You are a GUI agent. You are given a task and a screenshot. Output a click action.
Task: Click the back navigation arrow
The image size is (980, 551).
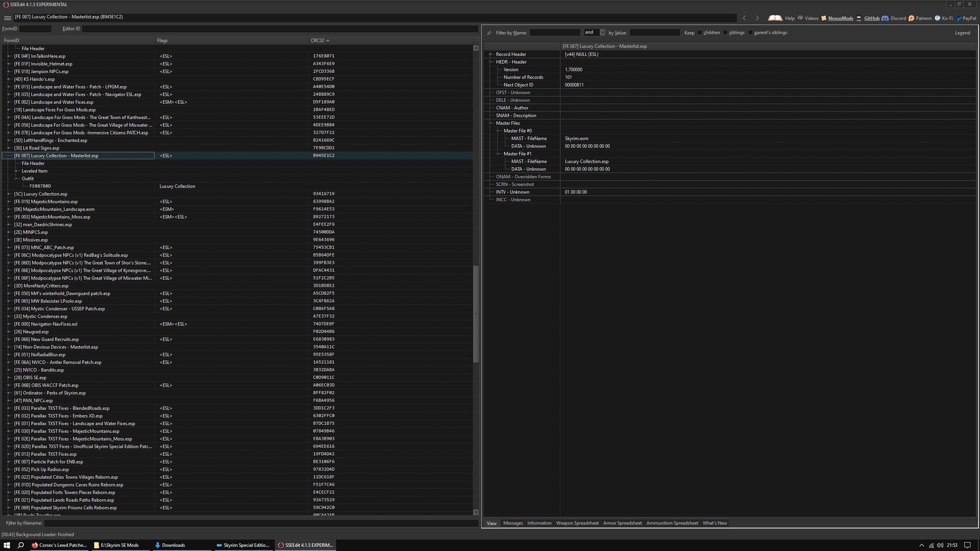(744, 18)
